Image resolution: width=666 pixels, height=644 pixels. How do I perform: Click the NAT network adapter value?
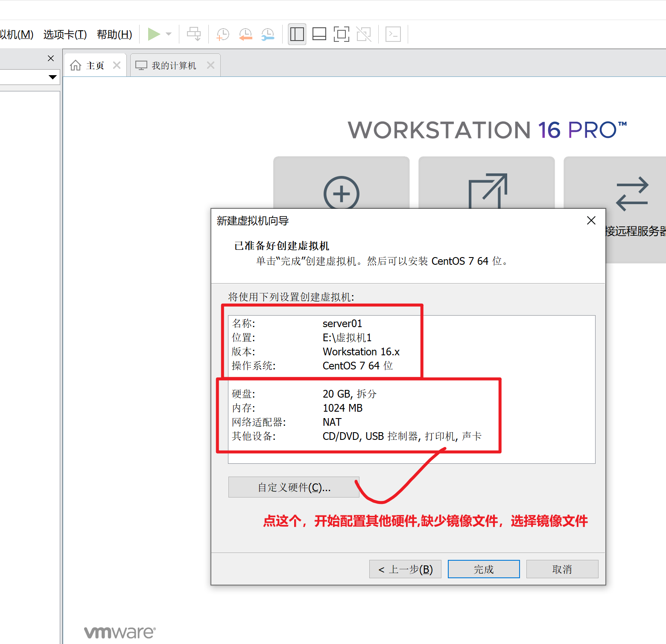point(332,422)
